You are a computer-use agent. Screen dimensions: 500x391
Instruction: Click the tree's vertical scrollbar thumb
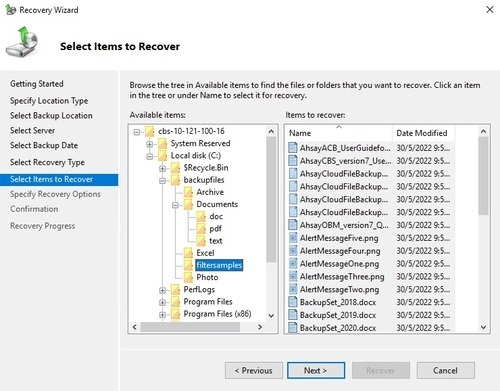[271, 199]
